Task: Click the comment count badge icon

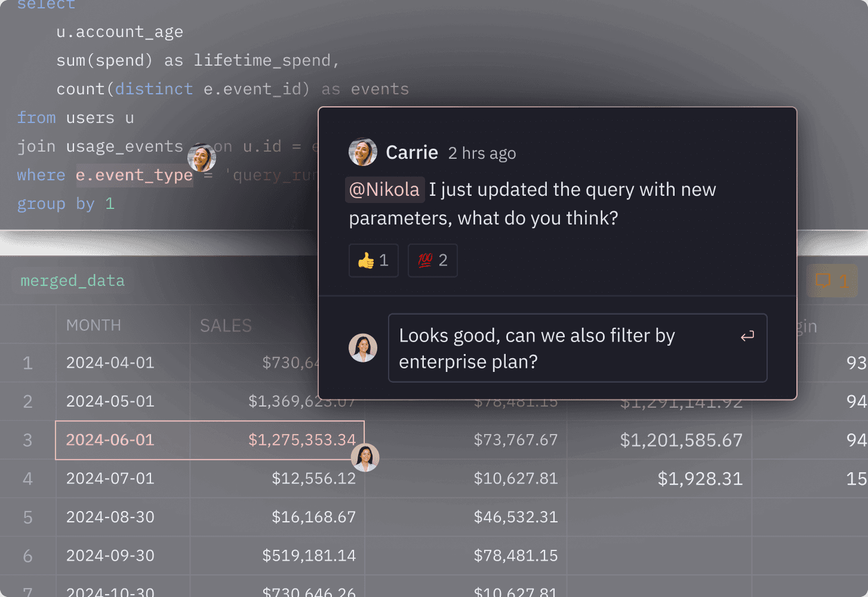Action: click(831, 281)
